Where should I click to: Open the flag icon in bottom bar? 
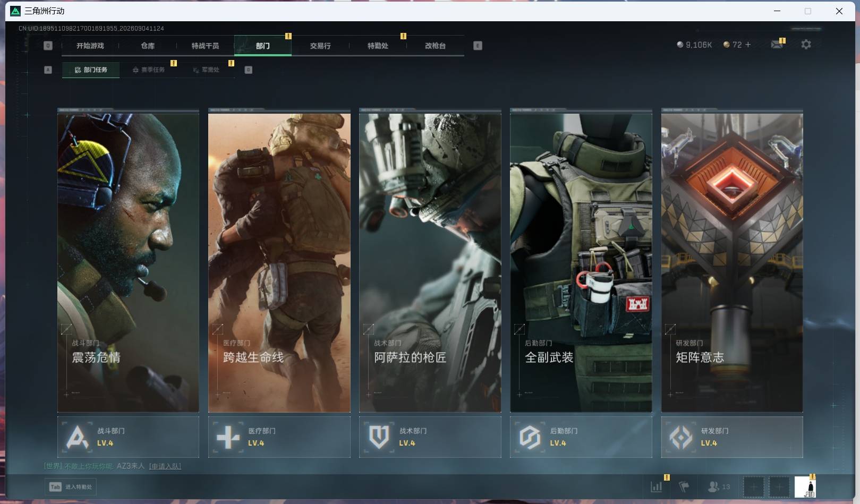[684, 486]
